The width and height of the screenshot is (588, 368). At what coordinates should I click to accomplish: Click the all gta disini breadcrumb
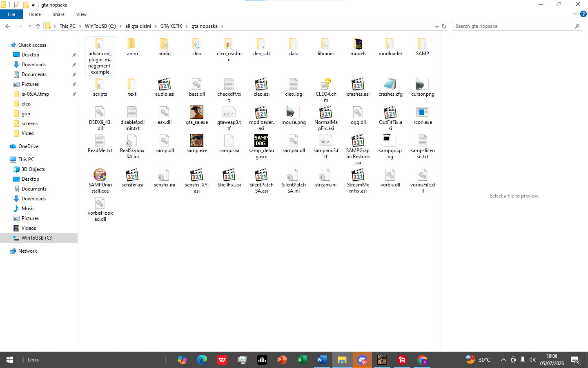[138, 26]
